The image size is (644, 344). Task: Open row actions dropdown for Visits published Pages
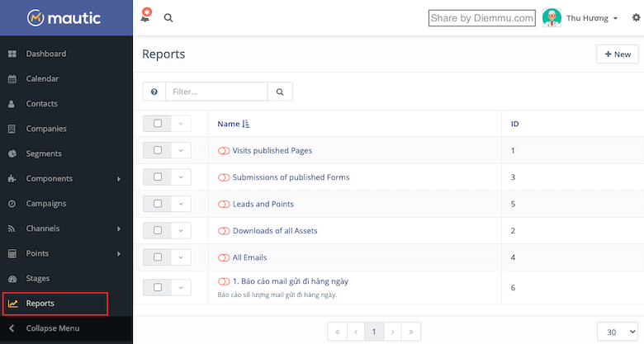click(181, 150)
